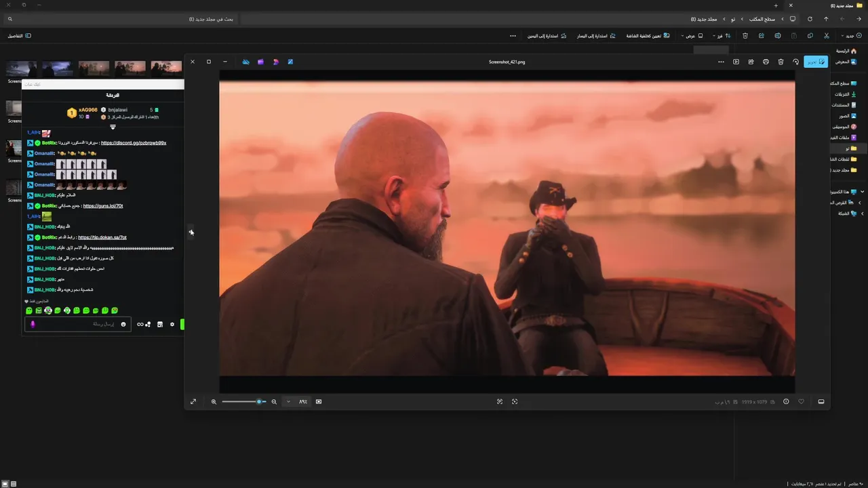
Task: Open the pink Clipchamp-style icon in Photos title bar
Action: pos(275,62)
